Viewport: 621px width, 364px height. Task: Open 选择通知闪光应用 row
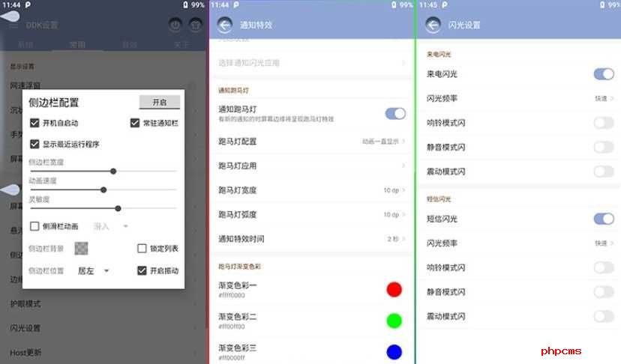(x=312, y=62)
